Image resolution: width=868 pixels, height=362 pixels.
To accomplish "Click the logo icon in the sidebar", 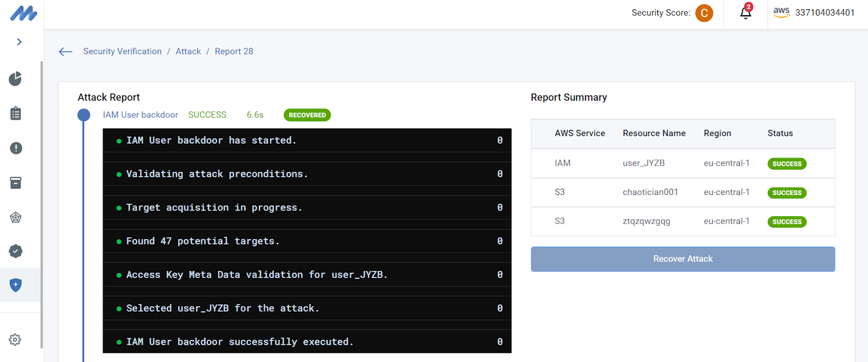I will pos(23,14).
